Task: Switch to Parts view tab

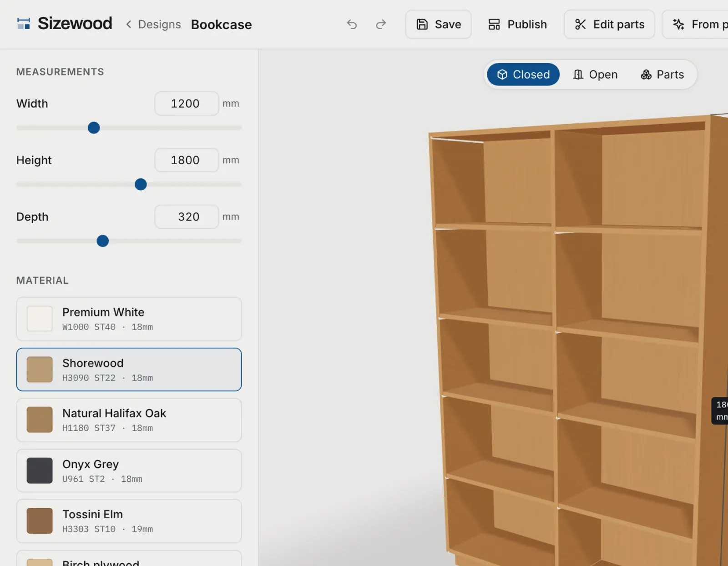Action: click(662, 75)
